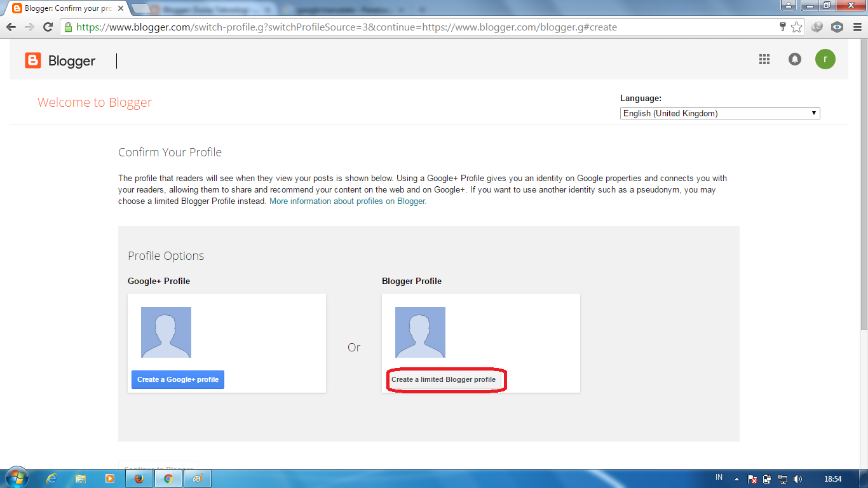The image size is (868, 488).
Task: Switch to Chrome in the taskbar
Action: pyautogui.click(x=168, y=478)
